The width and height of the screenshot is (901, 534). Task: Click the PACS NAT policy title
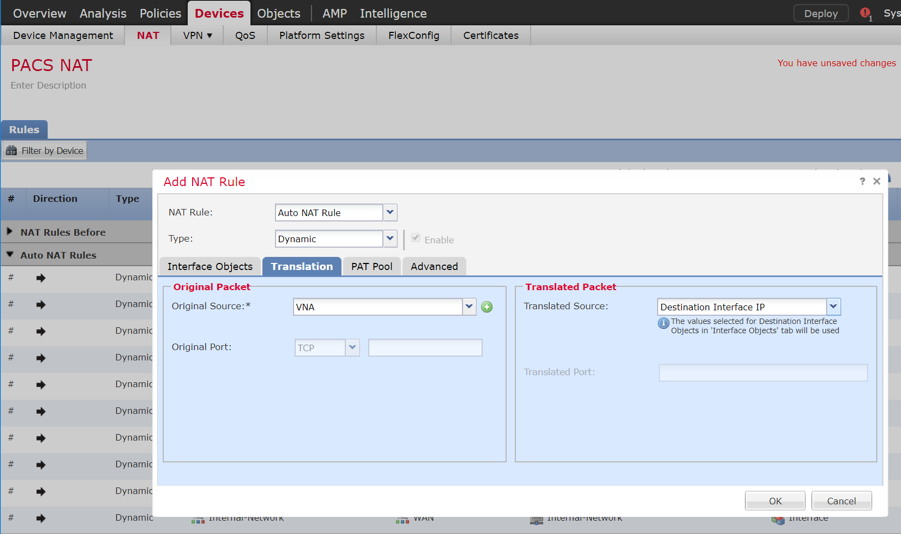pos(51,65)
